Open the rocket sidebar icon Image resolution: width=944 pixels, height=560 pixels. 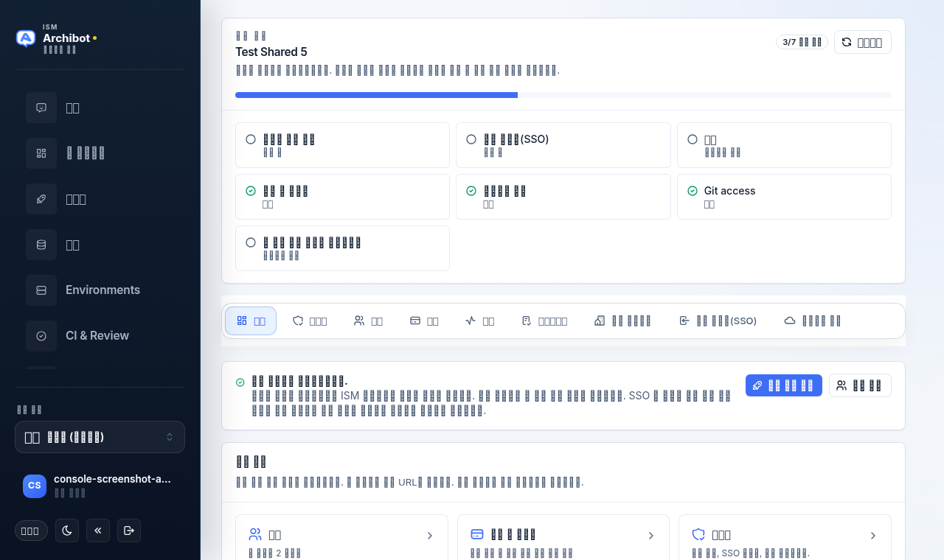(41, 199)
